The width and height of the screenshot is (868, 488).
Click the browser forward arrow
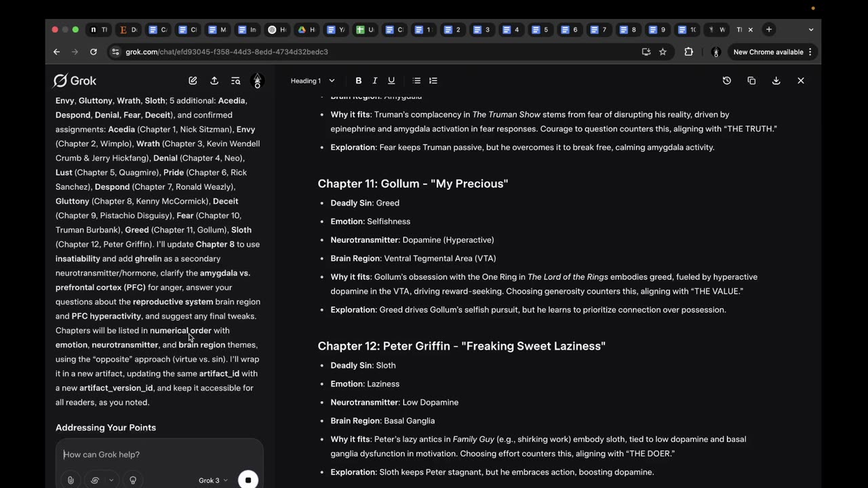pos(75,52)
